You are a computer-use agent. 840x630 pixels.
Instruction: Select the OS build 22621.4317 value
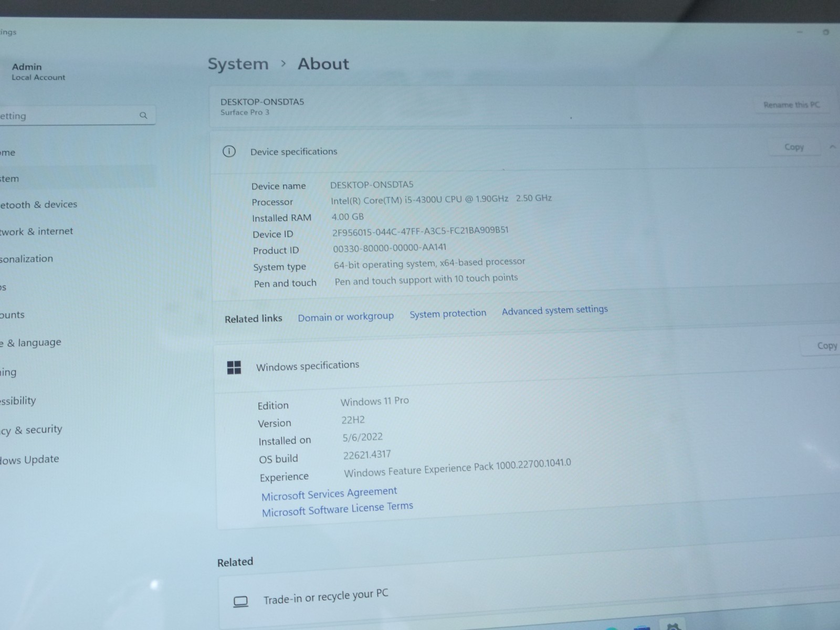367,455
